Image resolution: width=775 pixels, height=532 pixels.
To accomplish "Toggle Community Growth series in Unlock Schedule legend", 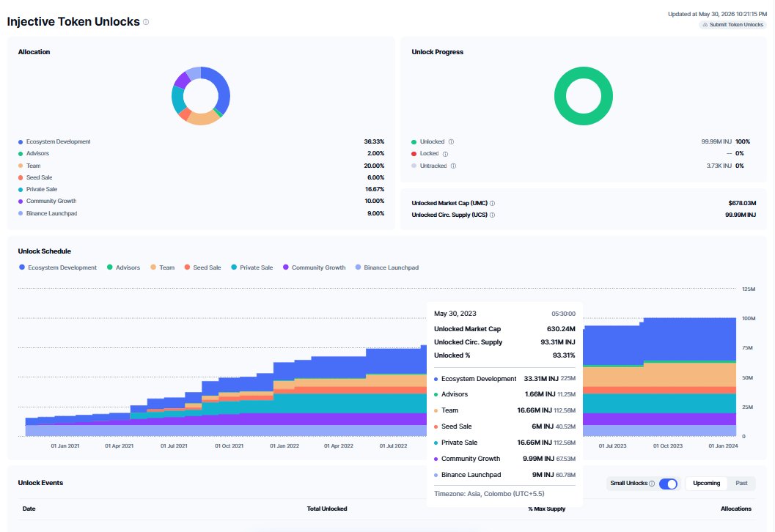I will pos(315,267).
